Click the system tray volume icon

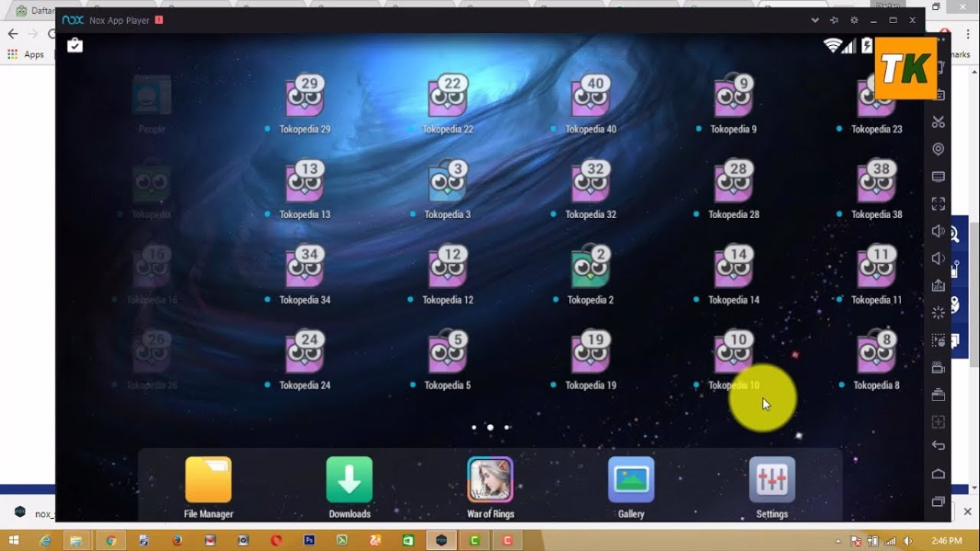click(908, 541)
